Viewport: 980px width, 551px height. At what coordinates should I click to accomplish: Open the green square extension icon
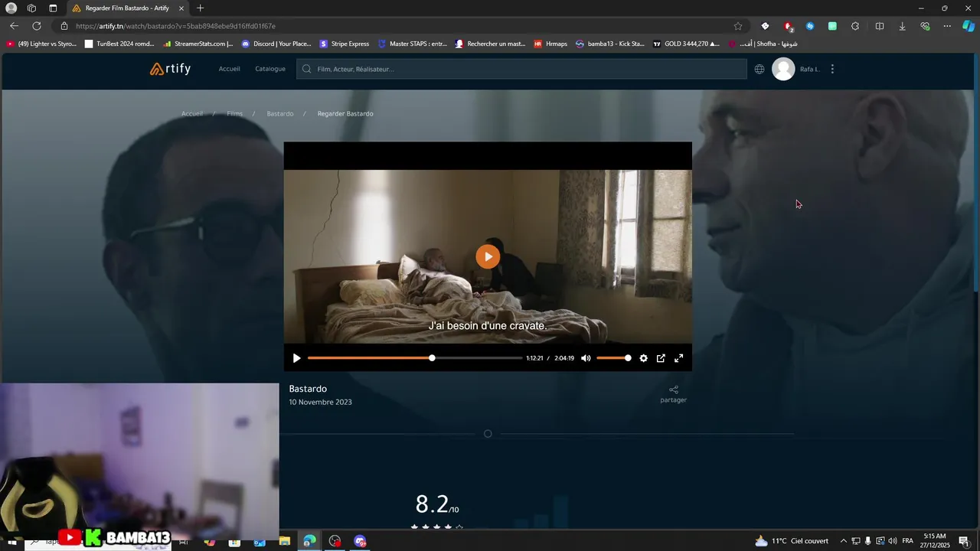[x=832, y=26]
